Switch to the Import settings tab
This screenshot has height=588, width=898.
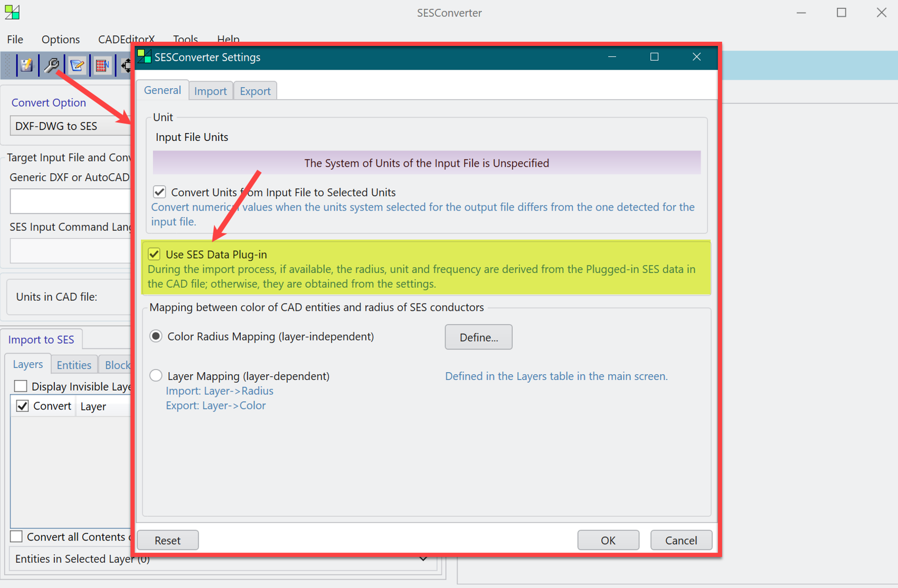(x=211, y=91)
